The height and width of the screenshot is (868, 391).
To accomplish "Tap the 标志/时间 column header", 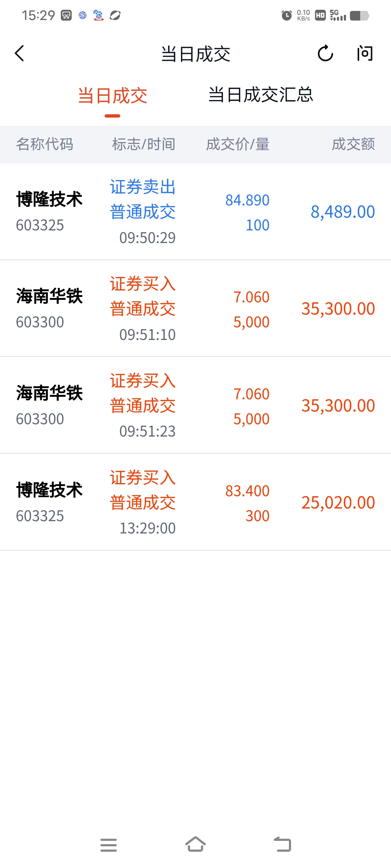I will pos(144,144).
